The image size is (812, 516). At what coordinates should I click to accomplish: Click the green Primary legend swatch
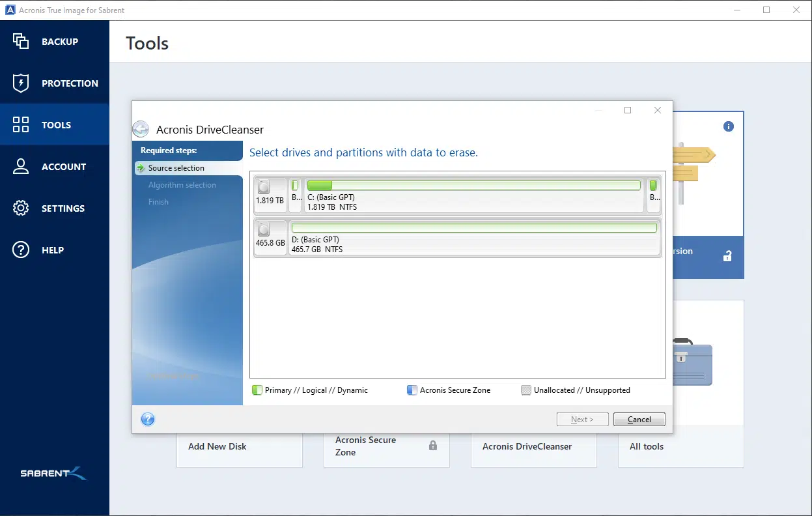257,390
